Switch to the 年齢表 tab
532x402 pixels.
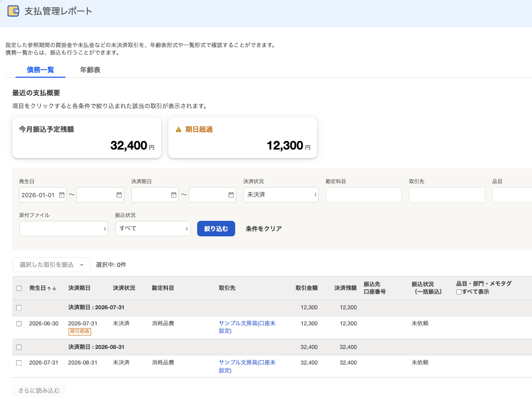coord(90,70)
